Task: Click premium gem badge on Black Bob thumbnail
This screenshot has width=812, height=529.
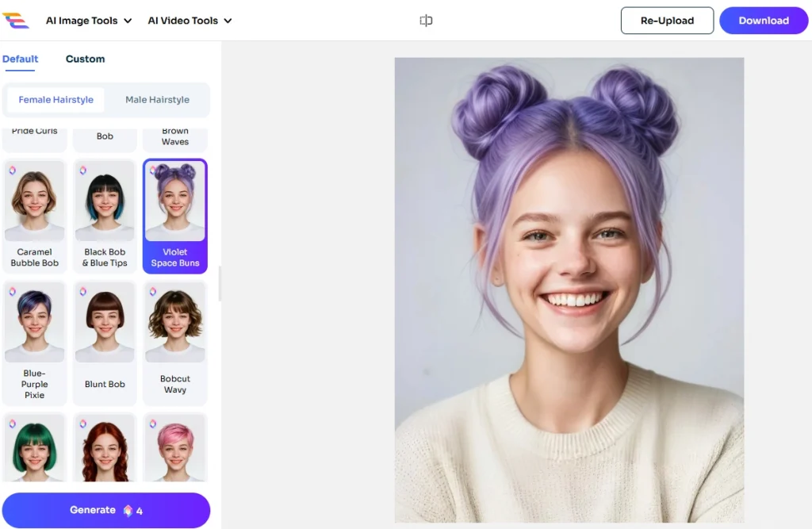Action: 82,170
